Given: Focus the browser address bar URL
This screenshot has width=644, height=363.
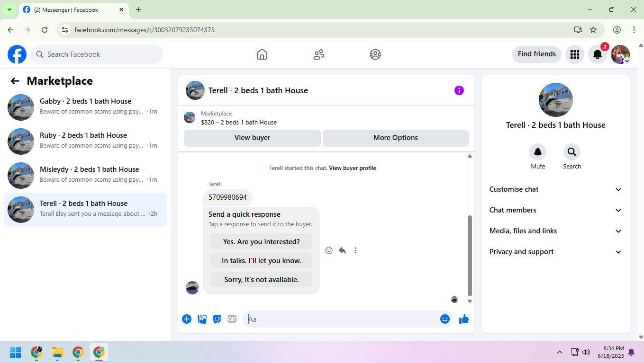Looking at the screenshot, I should (145, 30).
